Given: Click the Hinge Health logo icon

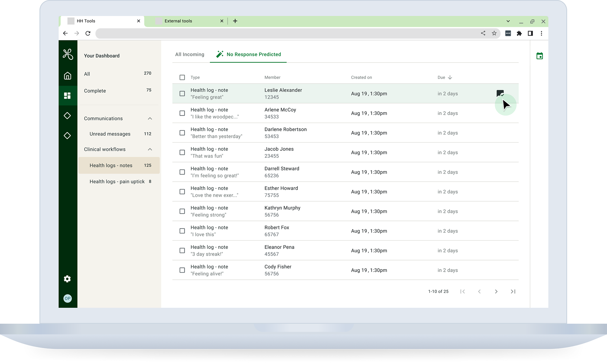Looking at the screenshot, I should (68, 54).
